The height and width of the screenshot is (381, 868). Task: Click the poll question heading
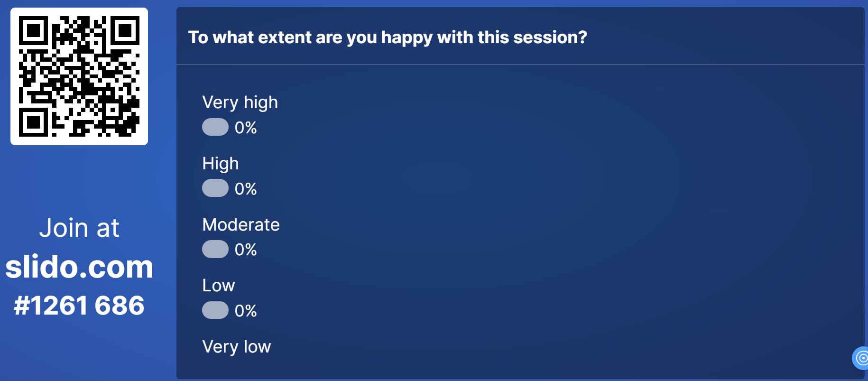point(388,37)
